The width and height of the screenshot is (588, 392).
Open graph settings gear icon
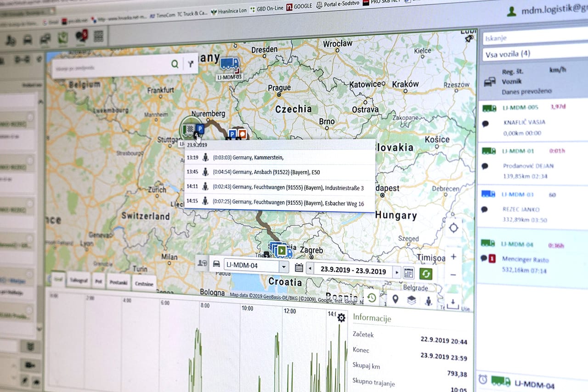341,318
